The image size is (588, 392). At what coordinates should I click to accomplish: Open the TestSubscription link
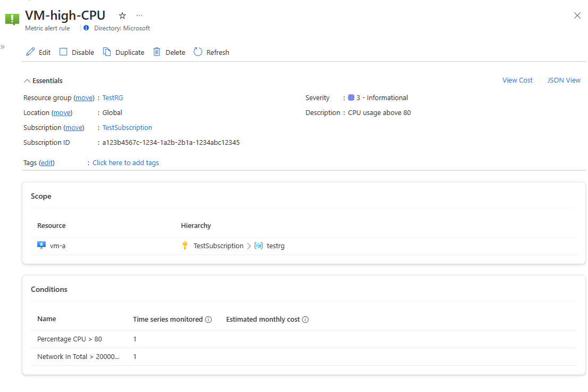pos(127,128)
